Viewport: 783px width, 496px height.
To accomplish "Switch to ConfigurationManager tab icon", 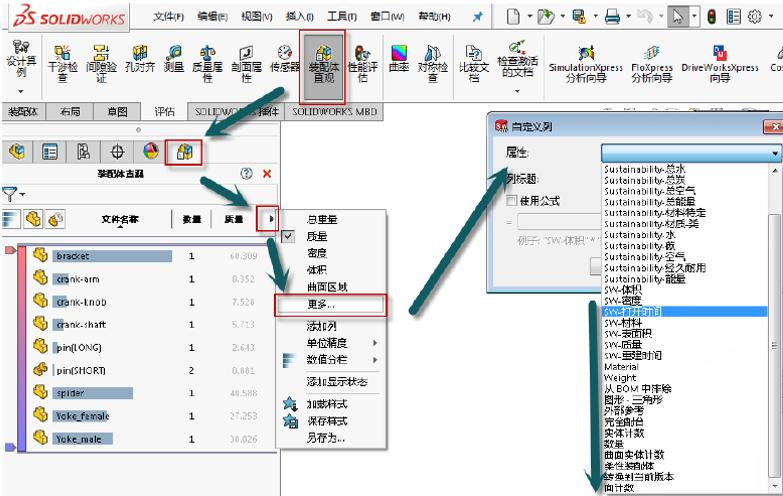I will pos(83,151).
